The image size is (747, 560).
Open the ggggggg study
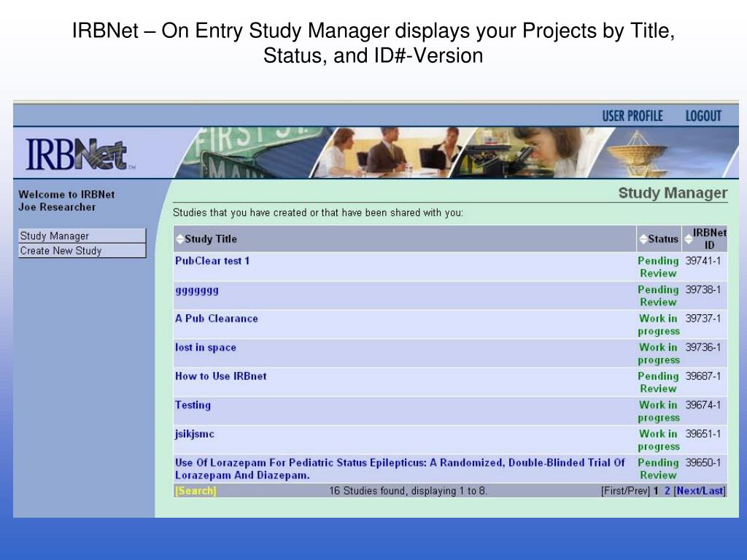[197, 290]
